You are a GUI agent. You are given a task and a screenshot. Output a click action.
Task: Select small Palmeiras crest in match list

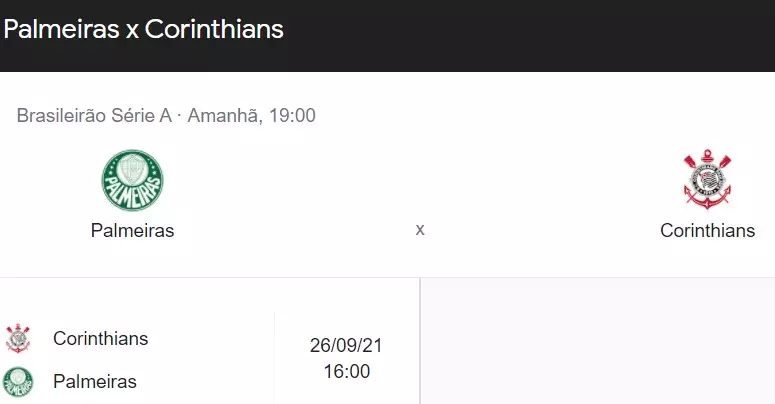18,381
